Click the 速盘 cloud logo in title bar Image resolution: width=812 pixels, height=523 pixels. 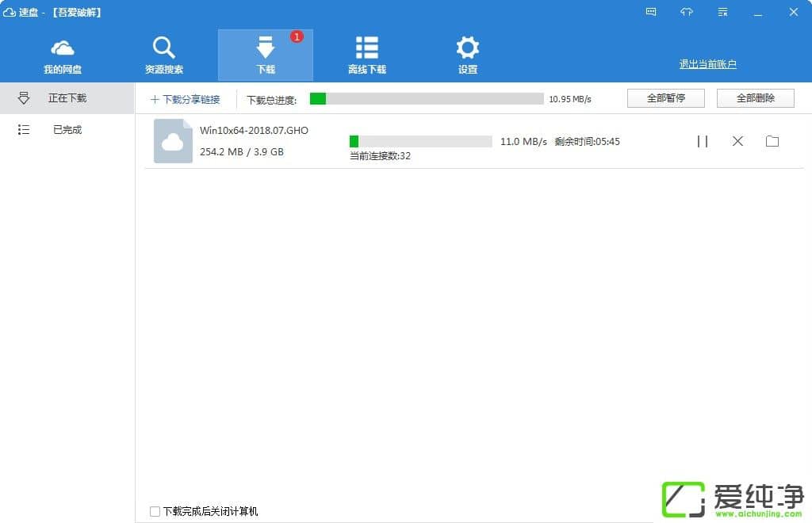click(x=10, y=12)
